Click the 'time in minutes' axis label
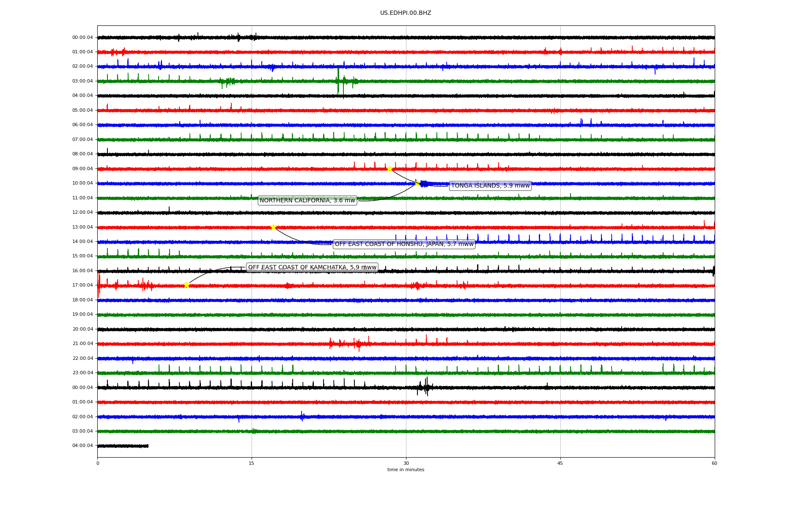The width and height of the screenshot is (812, 508). click(406, 470)
